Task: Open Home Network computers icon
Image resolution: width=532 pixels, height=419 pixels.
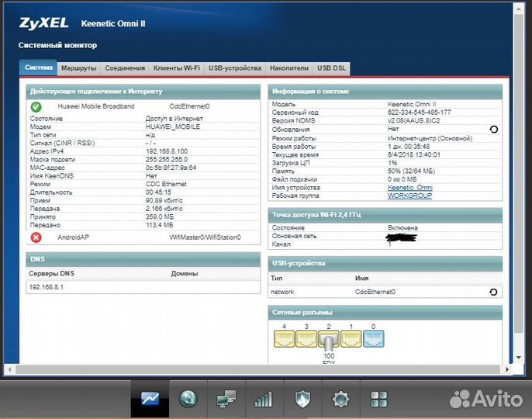Action: (226, 400)
